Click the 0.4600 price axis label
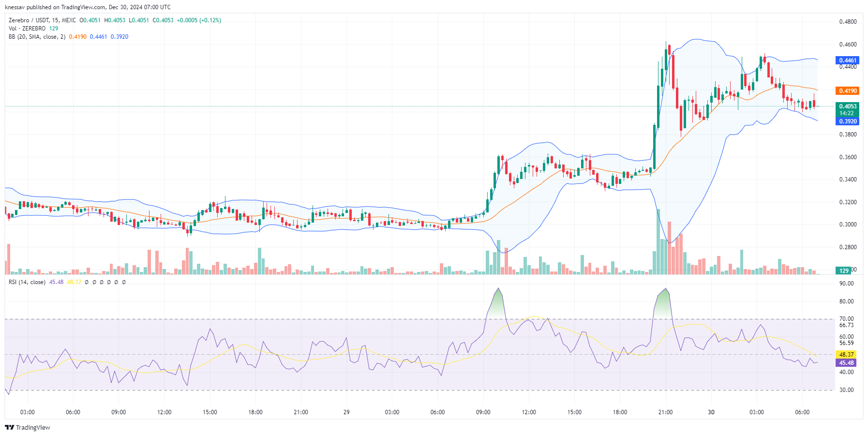 tap(848, 45)
